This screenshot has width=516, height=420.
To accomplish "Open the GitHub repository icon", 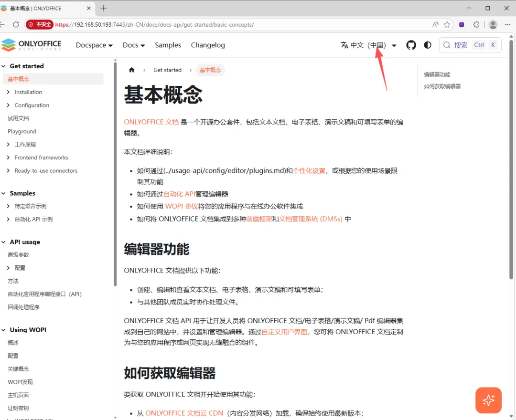I will point(411,45).
